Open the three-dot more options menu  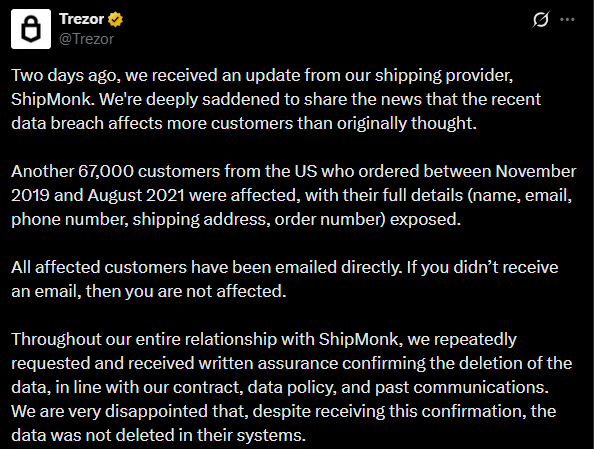click(x=567, y=19)
